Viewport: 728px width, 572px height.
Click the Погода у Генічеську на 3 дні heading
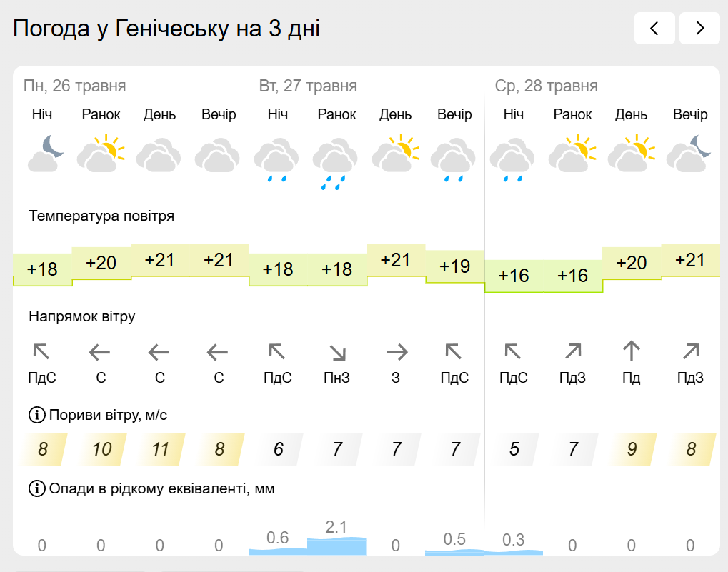coord(166,29)
